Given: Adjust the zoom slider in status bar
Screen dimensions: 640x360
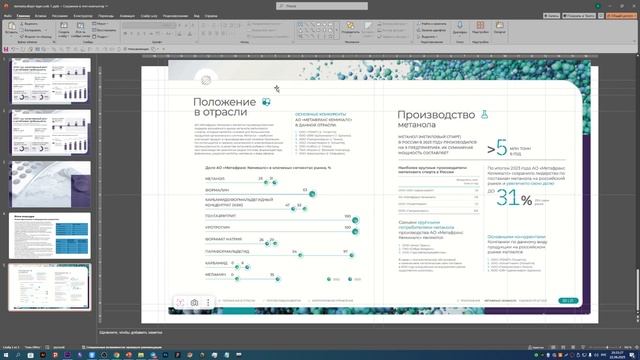Looking at the screenshot, I should pos(607,347).
